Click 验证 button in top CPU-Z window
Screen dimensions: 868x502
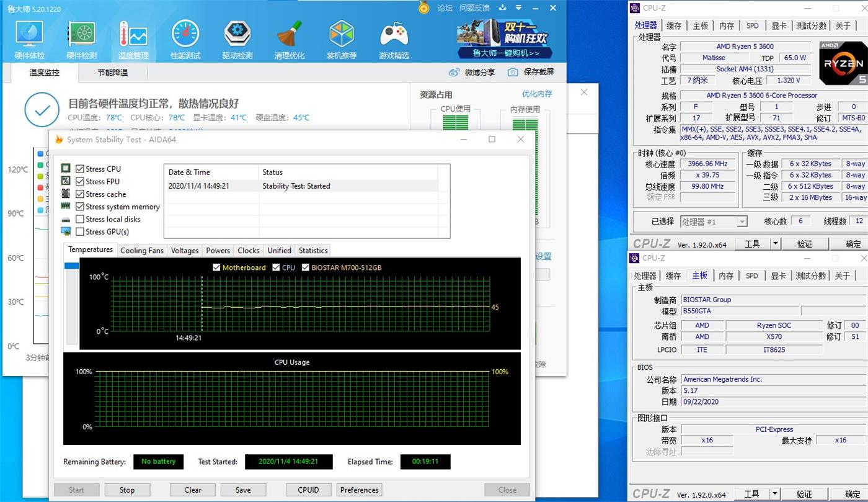pos(804,244)
